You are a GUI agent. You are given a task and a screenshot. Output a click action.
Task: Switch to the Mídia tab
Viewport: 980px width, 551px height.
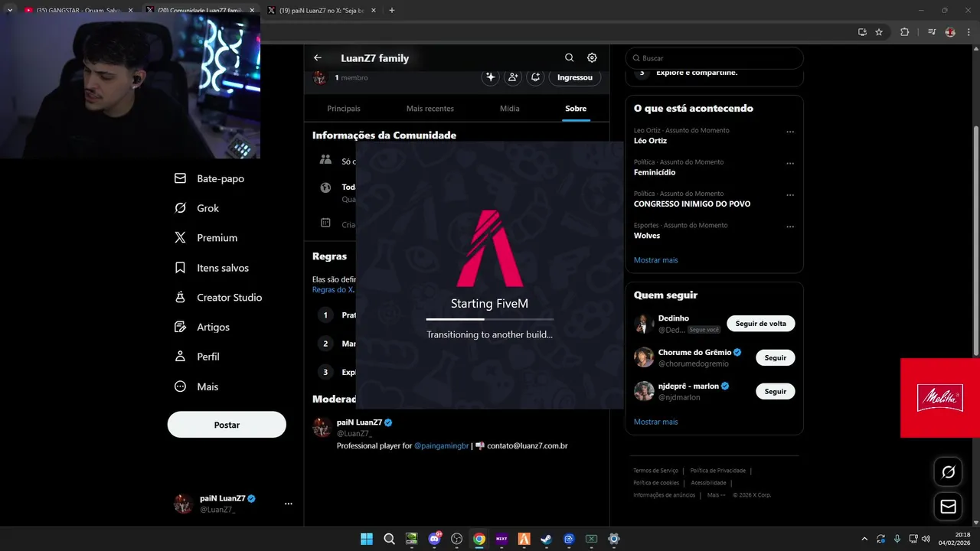tap(510, 109)
